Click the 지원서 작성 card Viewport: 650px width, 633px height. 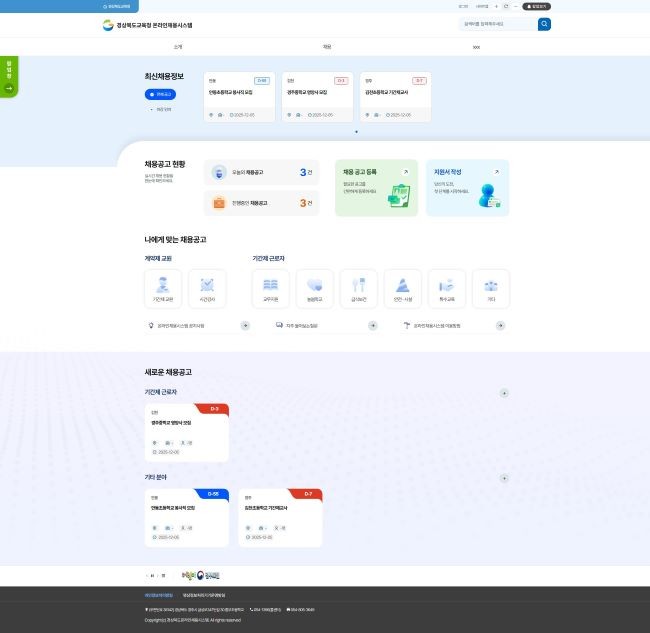point(467,188)
